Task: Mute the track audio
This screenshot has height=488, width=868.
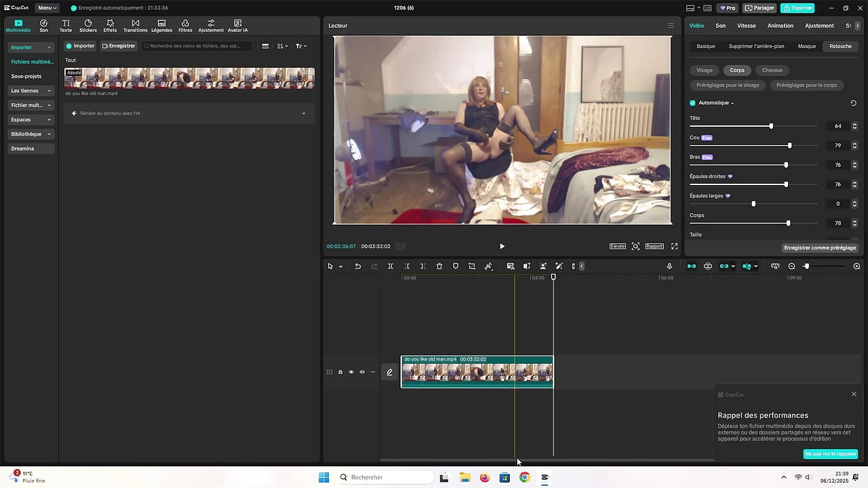Action: (362, 372)
